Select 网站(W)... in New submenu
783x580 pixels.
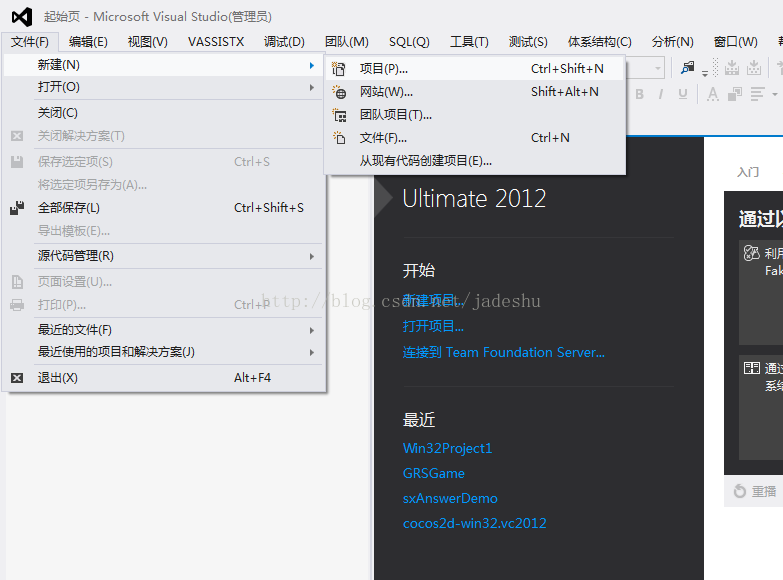[475, 92]
